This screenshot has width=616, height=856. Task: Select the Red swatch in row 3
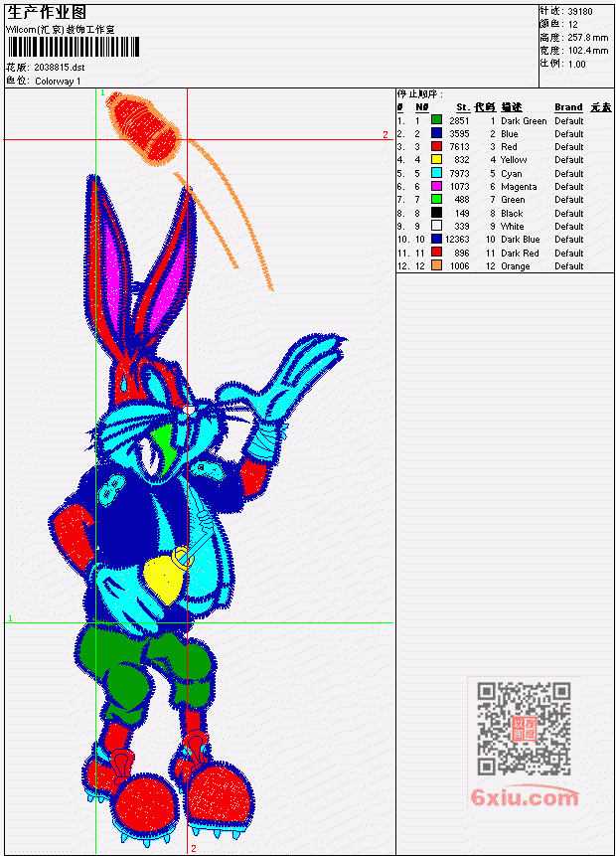click(436, 146)
